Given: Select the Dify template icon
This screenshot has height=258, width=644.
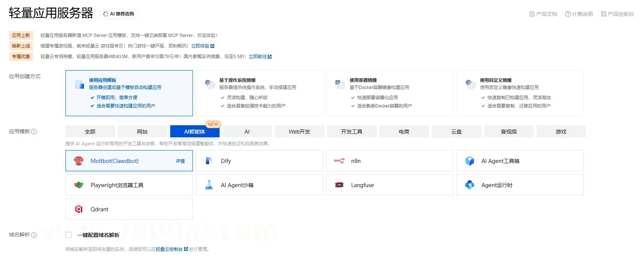Looking at the screenshot, I should pyautogui.click(x=209, y=161).
